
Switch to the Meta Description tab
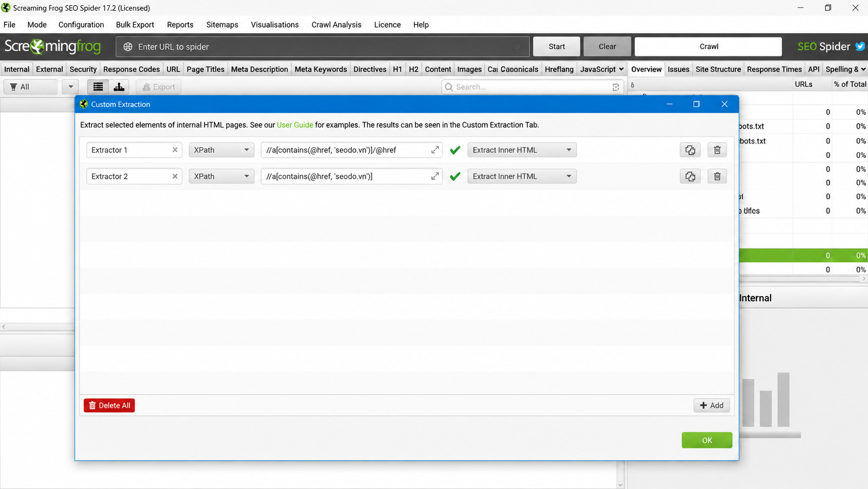[x=260, y=69]
